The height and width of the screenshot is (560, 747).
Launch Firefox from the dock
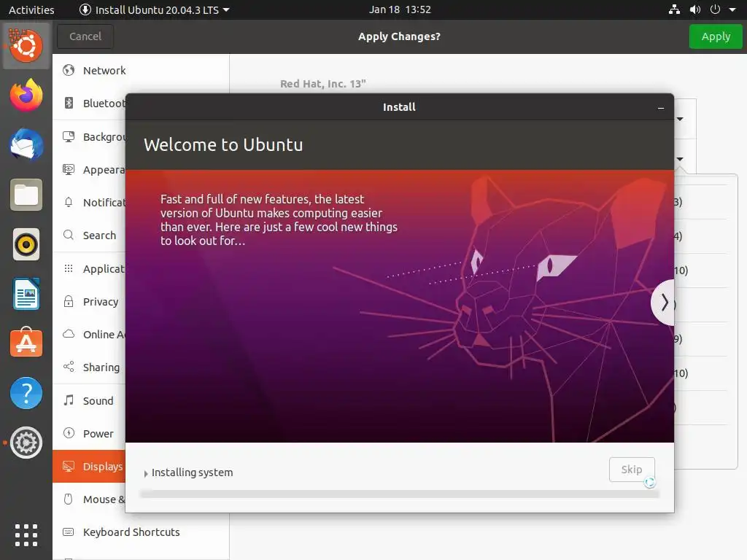(26, 96)
